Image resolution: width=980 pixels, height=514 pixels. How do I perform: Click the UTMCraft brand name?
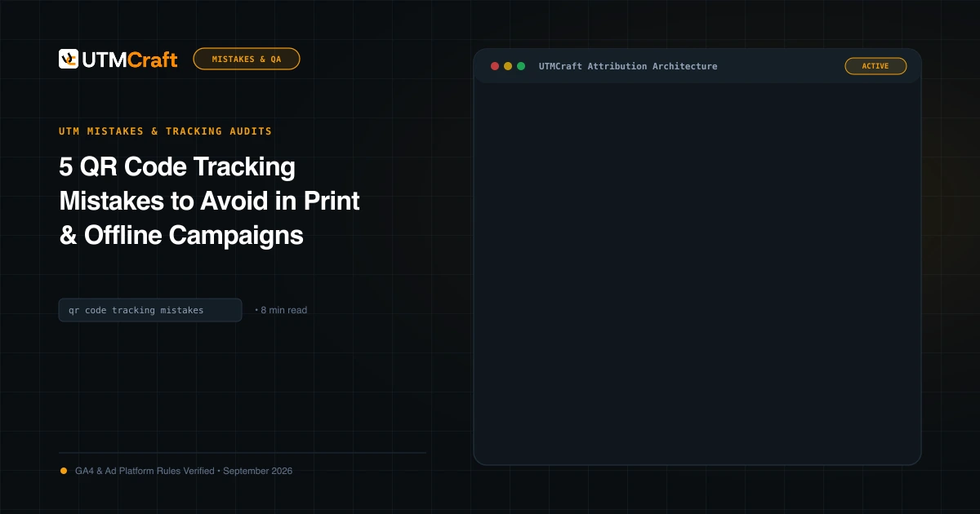130,60
